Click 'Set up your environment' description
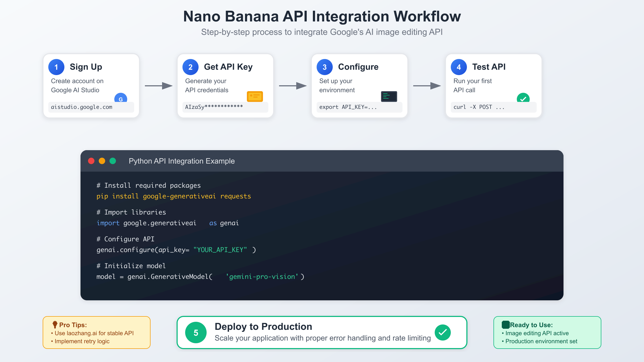The height and width of the screenshot is (362, 644). point(337,86)
